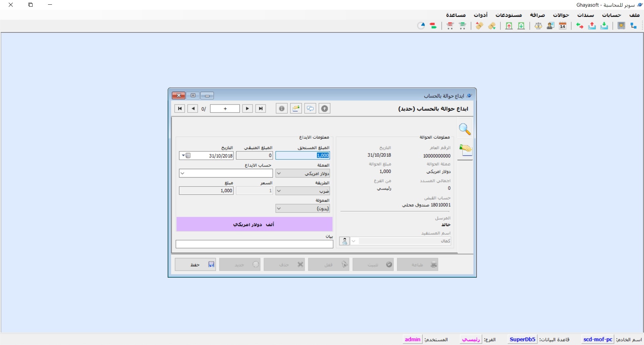Viewport: 644px width, 345px height.
Task: Open the العمولة commission dropdown
Action: pos(303,208)
